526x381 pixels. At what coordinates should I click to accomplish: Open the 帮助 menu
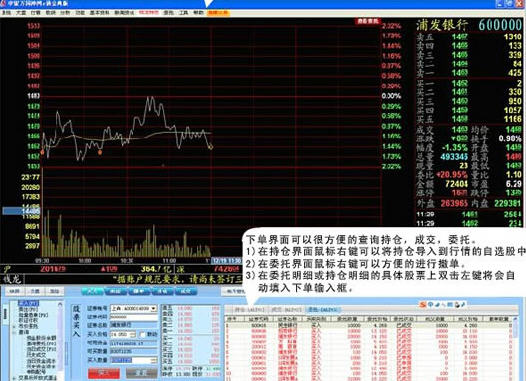click(198, 13)
